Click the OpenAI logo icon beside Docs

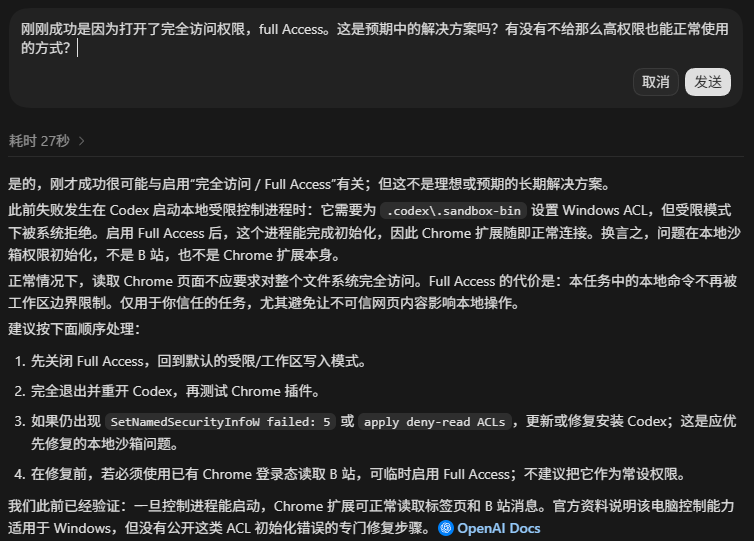[x=446, y=528]
